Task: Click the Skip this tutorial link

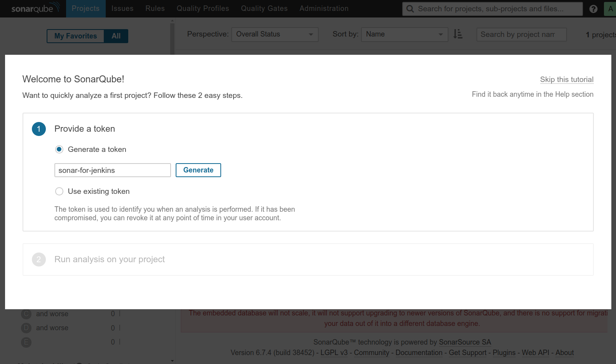Action: pyautogui.click(x=567, y=79)
